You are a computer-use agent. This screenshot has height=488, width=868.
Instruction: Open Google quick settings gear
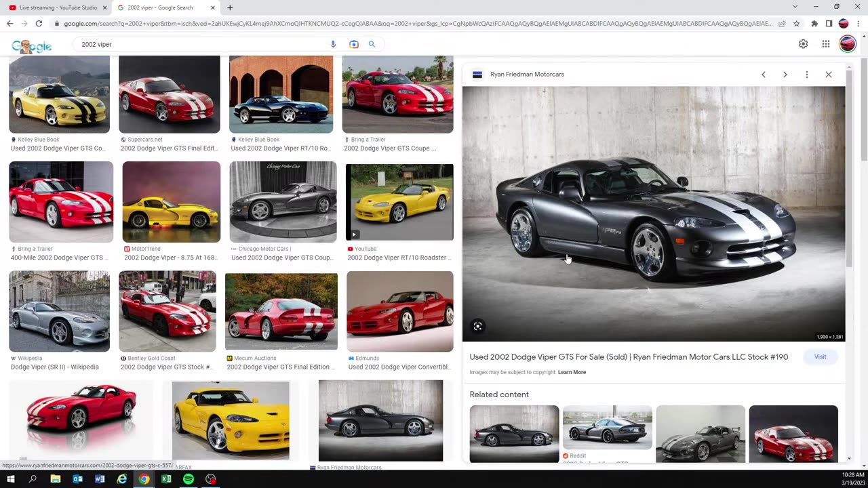[803, 44]
